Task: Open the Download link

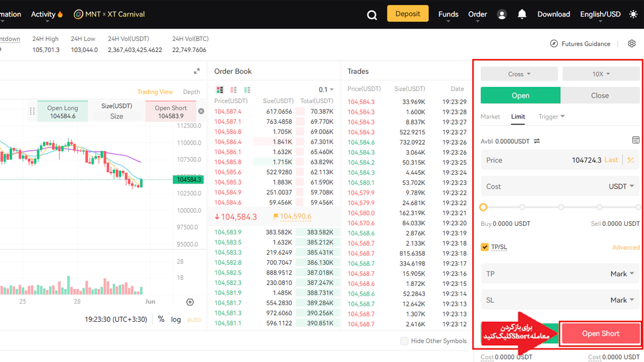Action: [x=553, y=14]
